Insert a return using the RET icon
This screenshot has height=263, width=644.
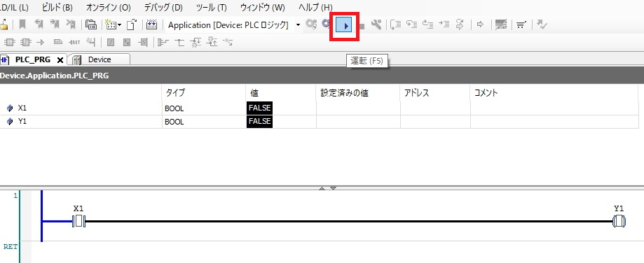point(74,42)
